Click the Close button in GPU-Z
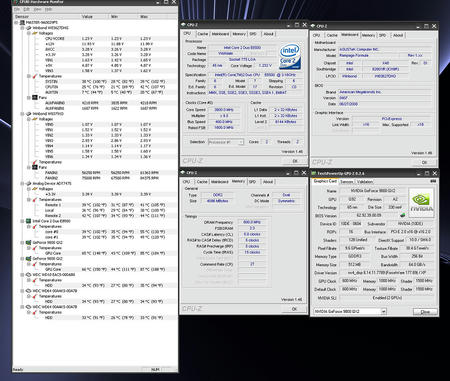Image resolution: width=450 pixels, height=381 pixels. [x=425, y=312]
